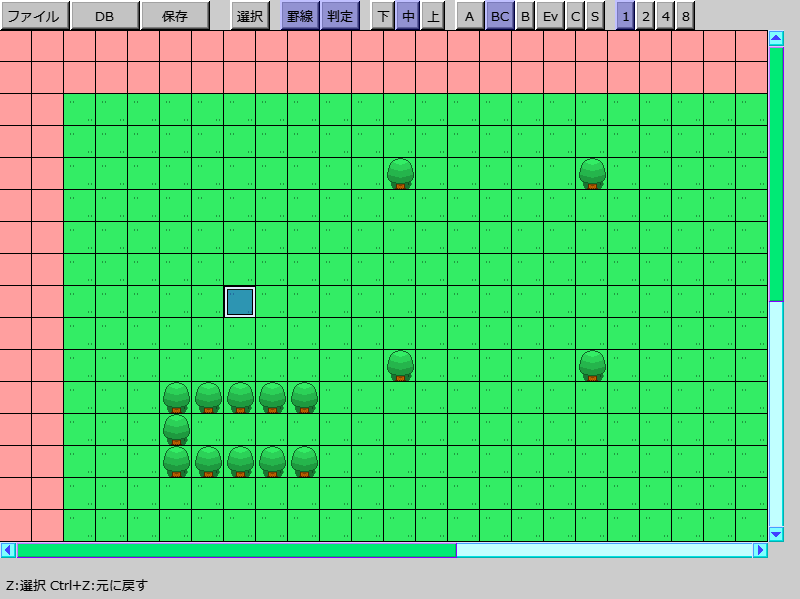The height and width of the screenshot is (599, 800).
Task: Click the horizontal scrollbar left arrow
Action: [8, 550]
